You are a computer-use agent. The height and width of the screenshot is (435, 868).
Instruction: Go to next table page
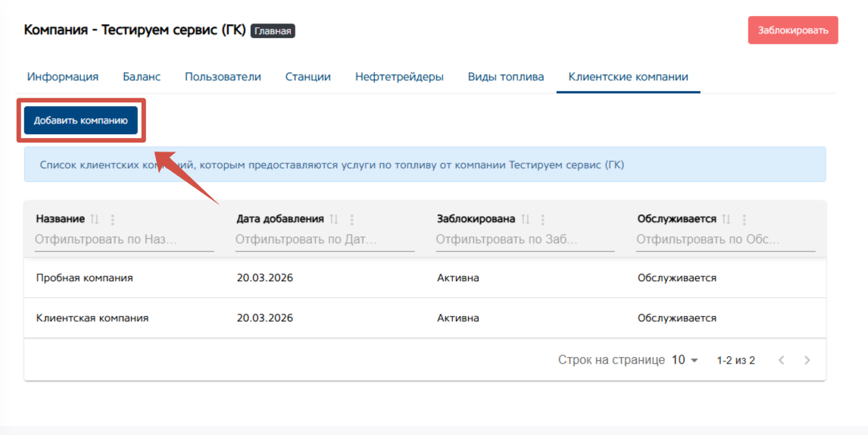[807, 360]
